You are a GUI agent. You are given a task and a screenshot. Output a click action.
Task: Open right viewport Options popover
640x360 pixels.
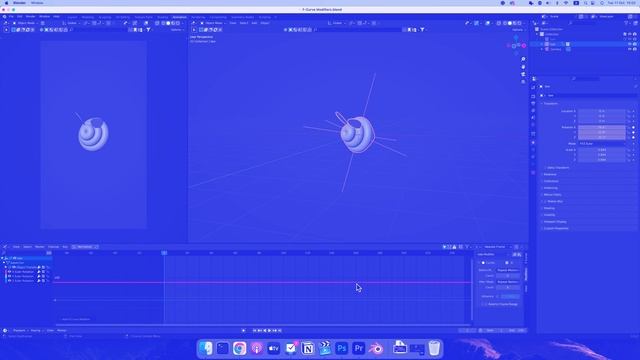tap(518, 30)
